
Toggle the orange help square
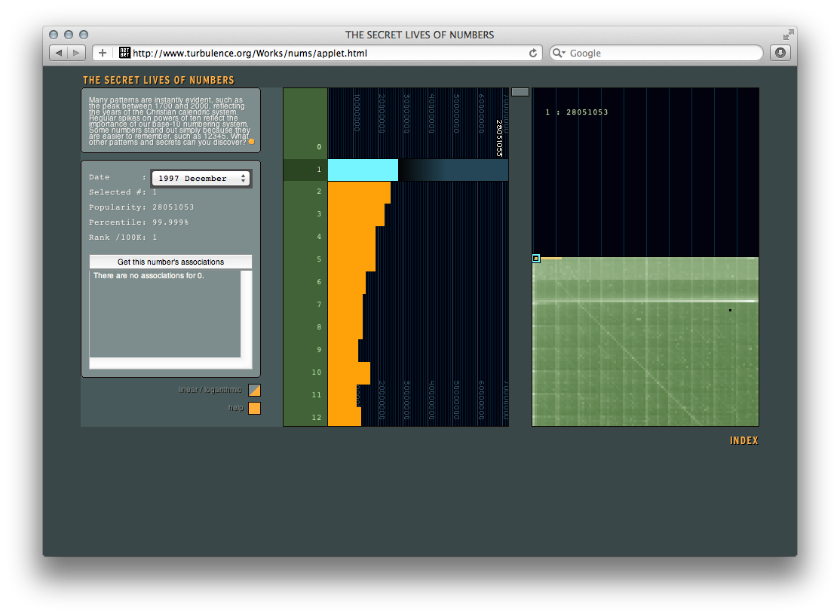pos(254,408)
